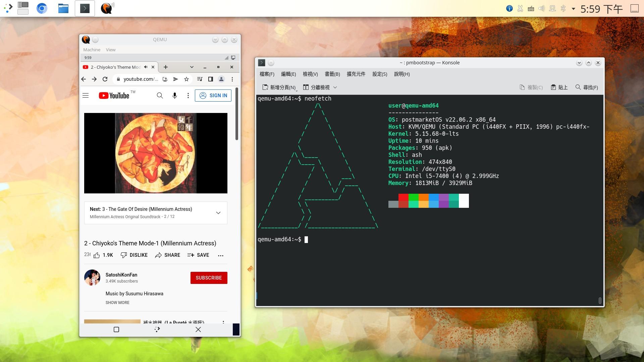Click the YouTube logo

click(114, 96)
